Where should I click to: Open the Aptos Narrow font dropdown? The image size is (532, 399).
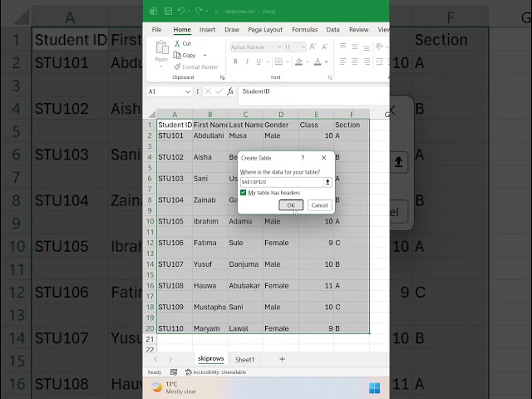279,47
